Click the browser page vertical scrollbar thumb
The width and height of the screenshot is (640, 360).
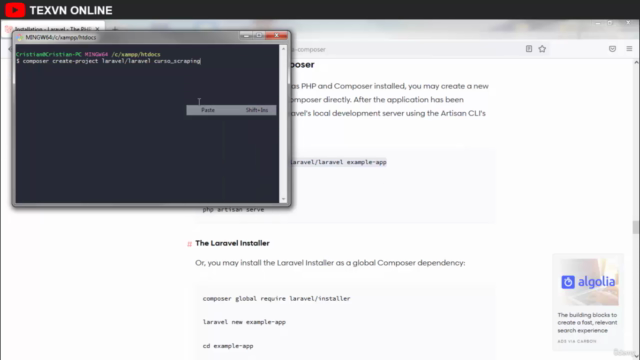coord(636,227)
